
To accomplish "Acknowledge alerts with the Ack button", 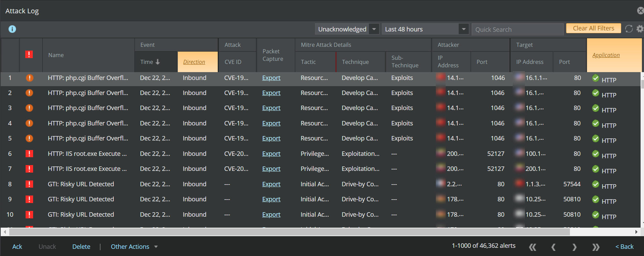I will tap(17, 247).
